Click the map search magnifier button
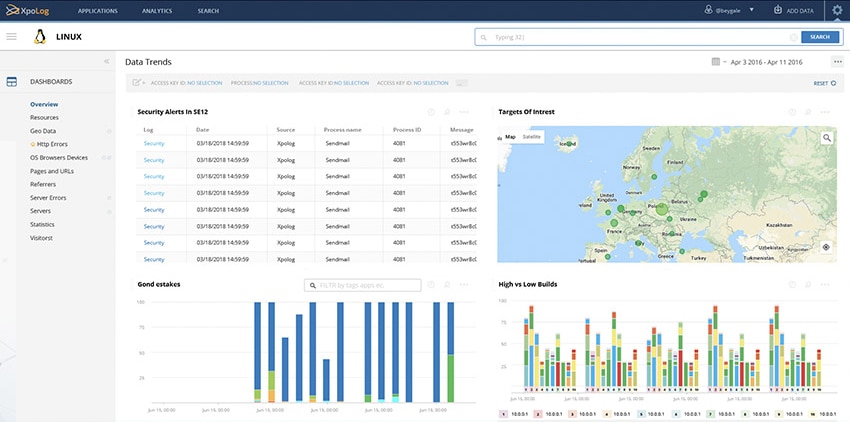The image size is (850, 422). (x=827, y=138)
